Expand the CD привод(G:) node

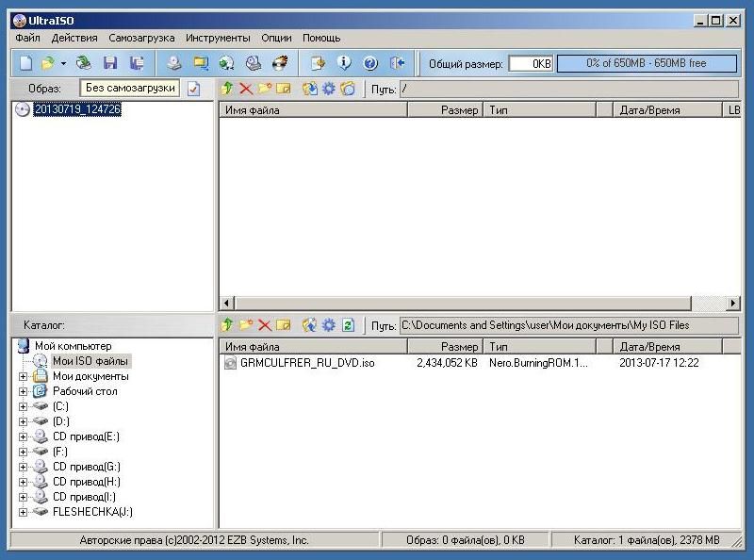coord(23,467)
